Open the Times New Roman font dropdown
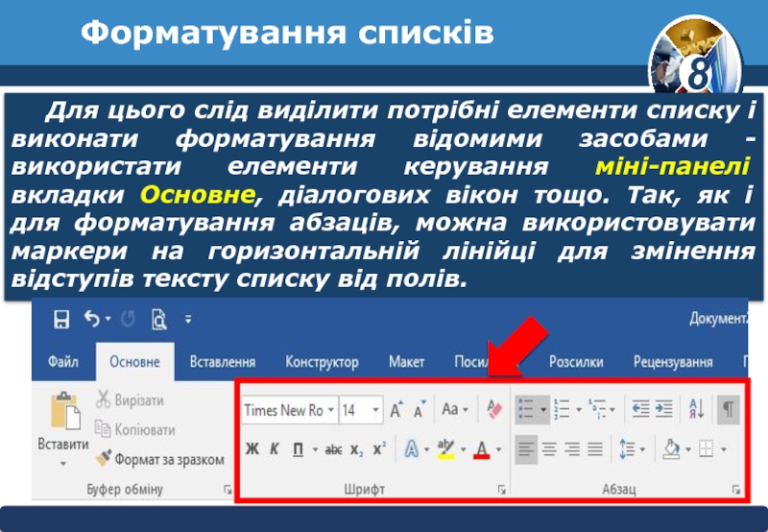The image size is (768, 532). click(x=331, y=411)
